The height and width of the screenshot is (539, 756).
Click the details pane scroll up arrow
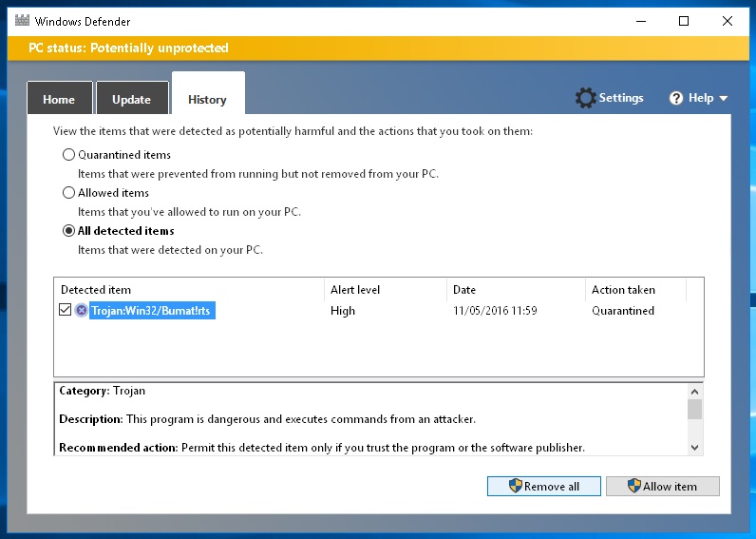694,392
